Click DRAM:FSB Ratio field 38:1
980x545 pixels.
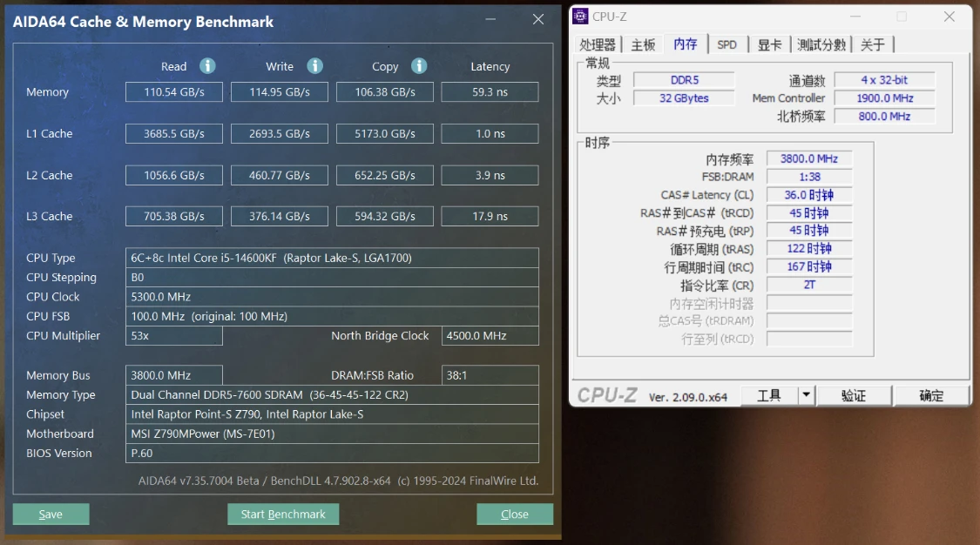[x=490, y=375]
